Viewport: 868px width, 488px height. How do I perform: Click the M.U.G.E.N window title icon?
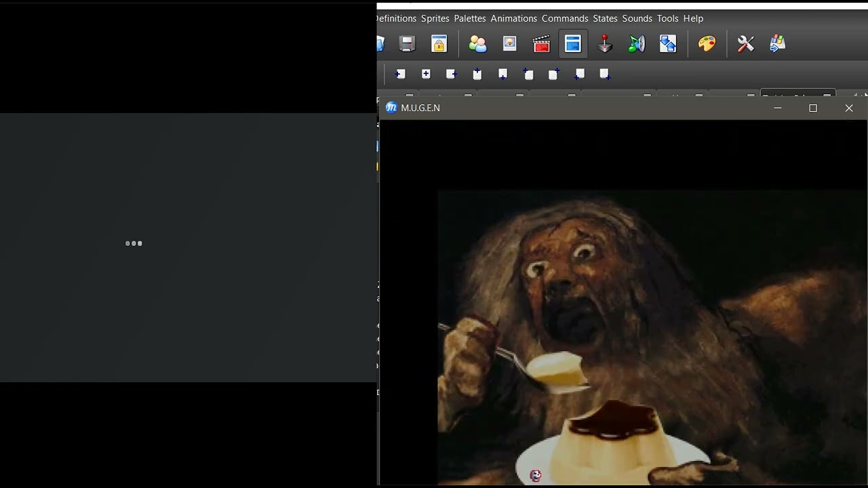click(x=391, y=108)
